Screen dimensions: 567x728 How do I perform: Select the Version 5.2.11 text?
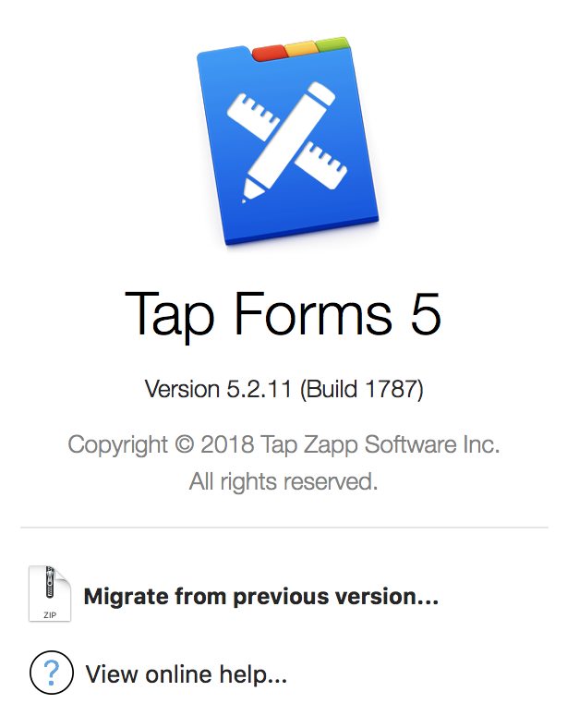pos(220,390)
